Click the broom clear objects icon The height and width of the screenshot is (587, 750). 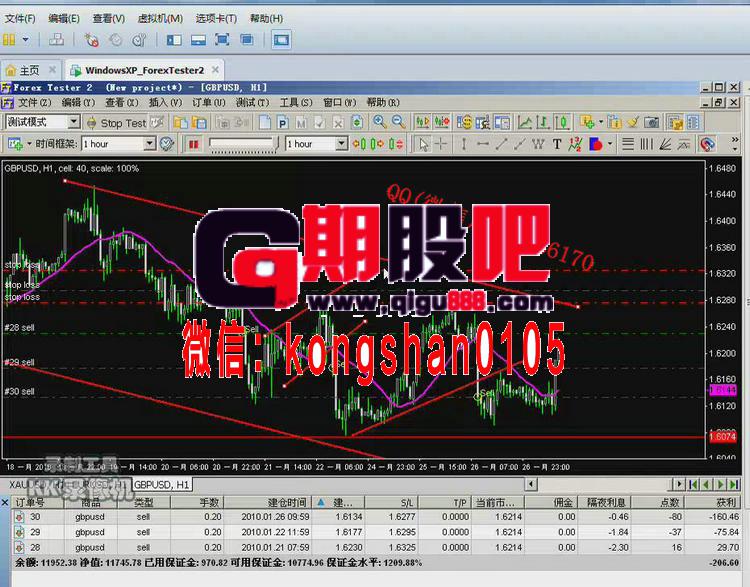[633, 122]
